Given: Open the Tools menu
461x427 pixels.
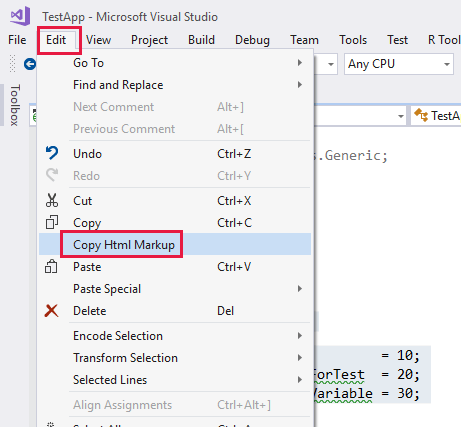Looking at the screenshot, I should coord(353,40).
